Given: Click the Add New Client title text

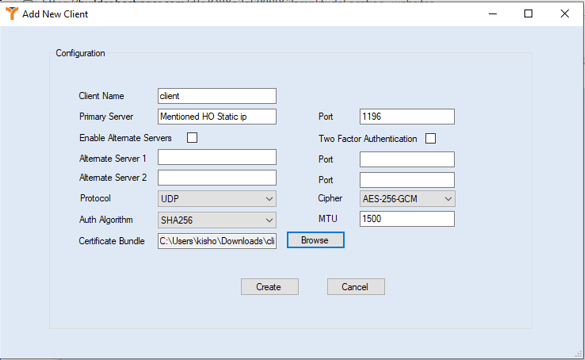Looking at the screenshot, I should coord(55,14).
